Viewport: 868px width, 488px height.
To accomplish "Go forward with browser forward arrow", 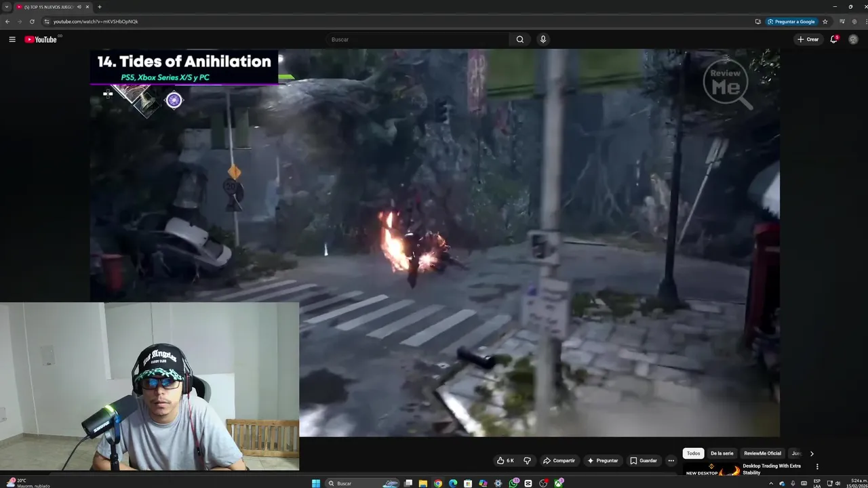I will pos(20,21).
